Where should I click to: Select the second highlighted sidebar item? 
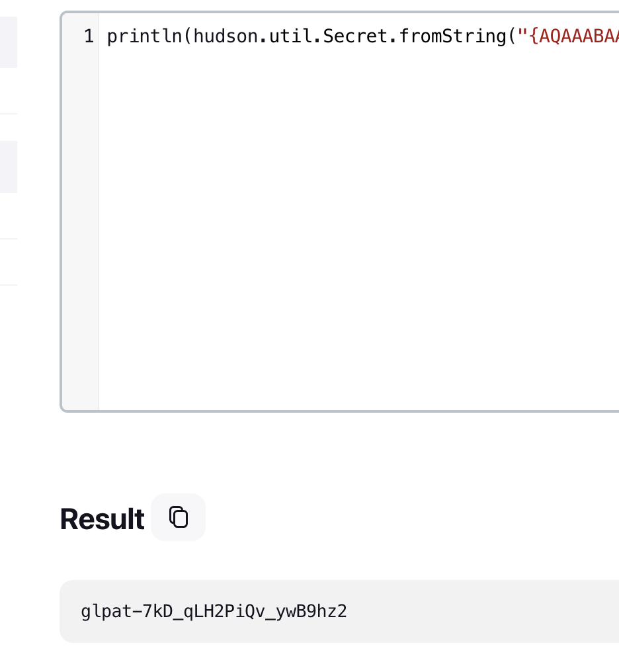(9, 167)
